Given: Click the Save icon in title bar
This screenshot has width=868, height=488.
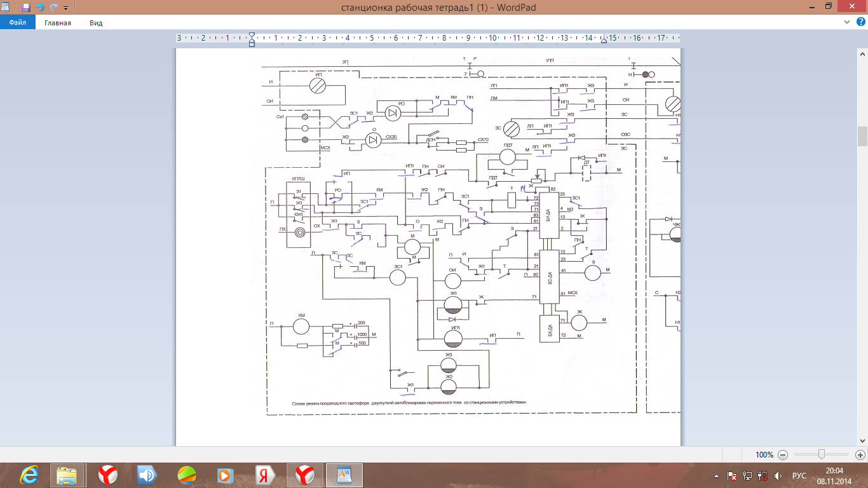Looking at the screenshot, I should click(26, 8).
